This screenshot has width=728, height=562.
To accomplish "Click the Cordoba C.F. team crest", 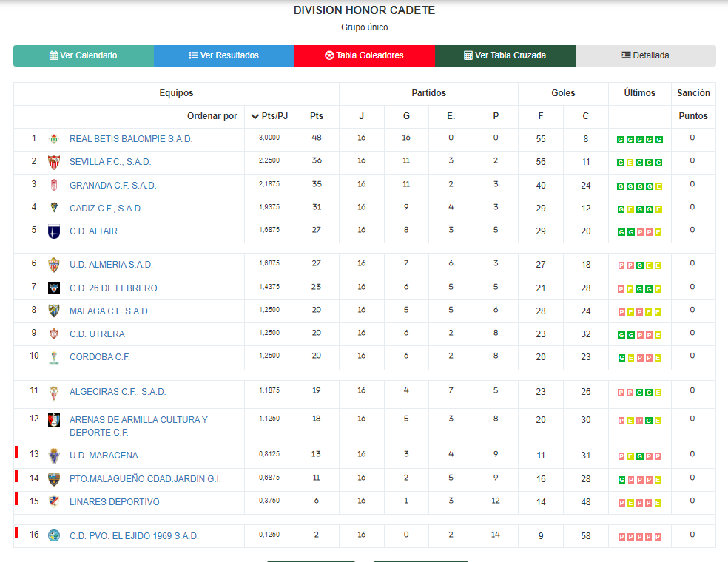I will pos(54,358).
